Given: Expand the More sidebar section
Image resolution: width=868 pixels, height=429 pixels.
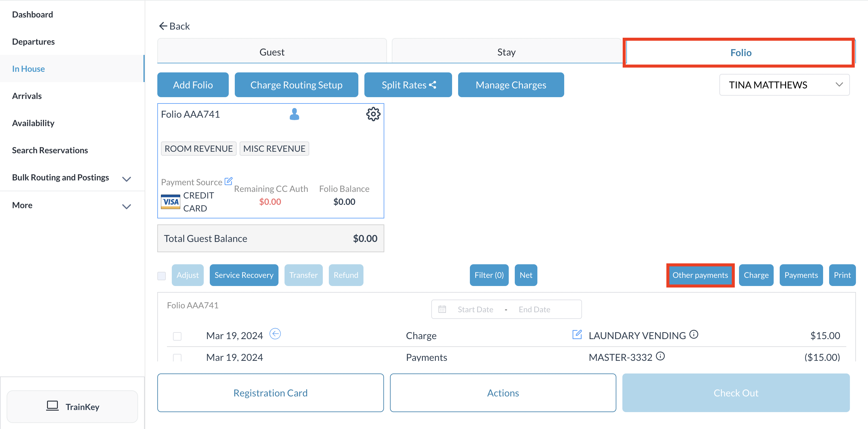Looking at the screenshot, I should coord(126,206).
